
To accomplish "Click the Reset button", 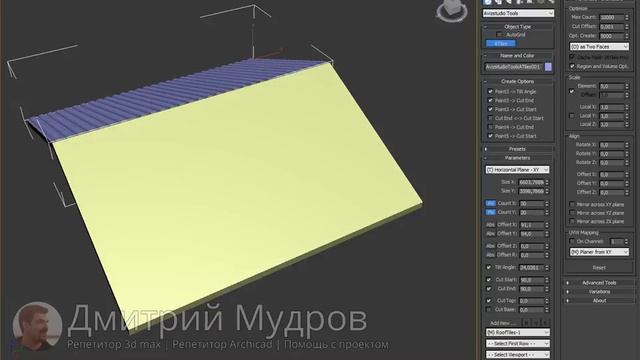I will coord(599,268).
